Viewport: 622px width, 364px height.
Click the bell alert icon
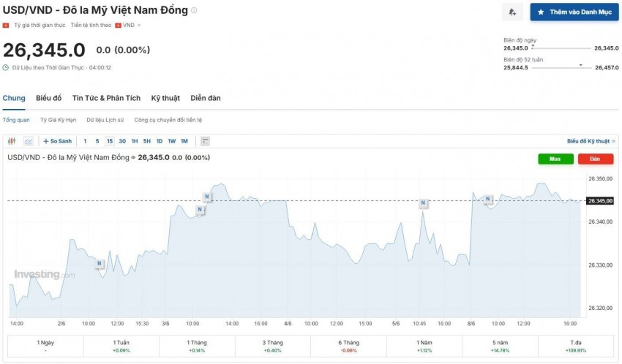512,12
